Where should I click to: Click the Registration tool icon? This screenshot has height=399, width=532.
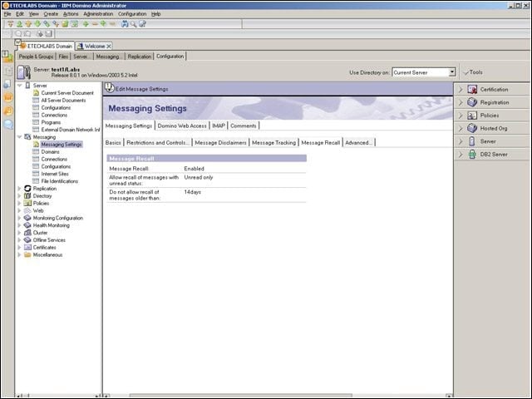click(472, 102)
